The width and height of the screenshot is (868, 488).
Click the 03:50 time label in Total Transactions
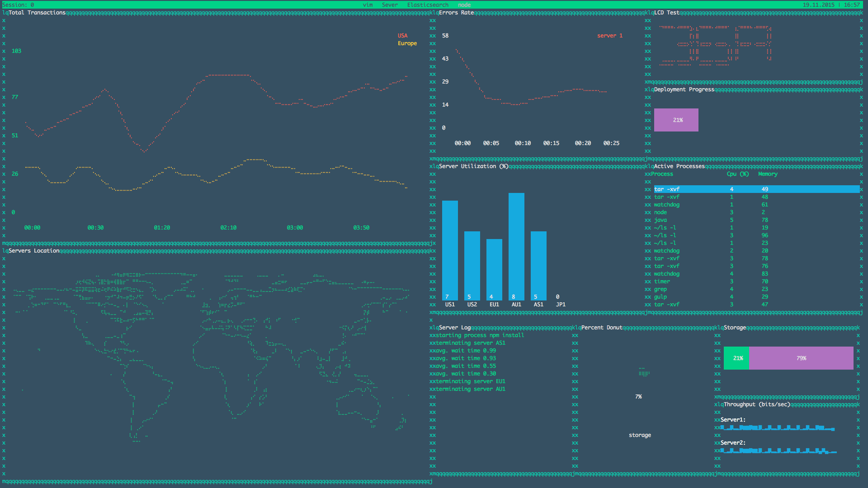tap(361, 228)
